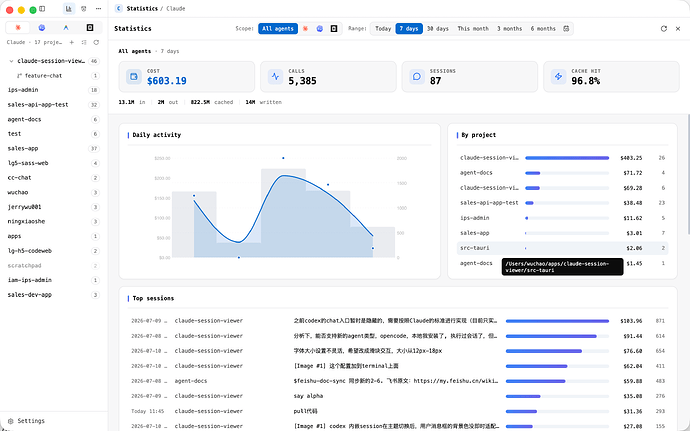
Task: Click the $603.19 cost value
Action: coord(167,81)
